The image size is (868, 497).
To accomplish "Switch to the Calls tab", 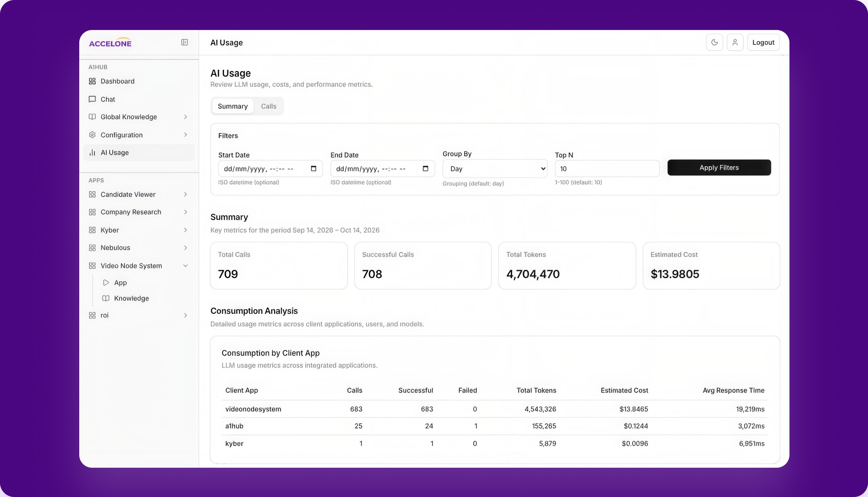I will [x=268, y=106].
